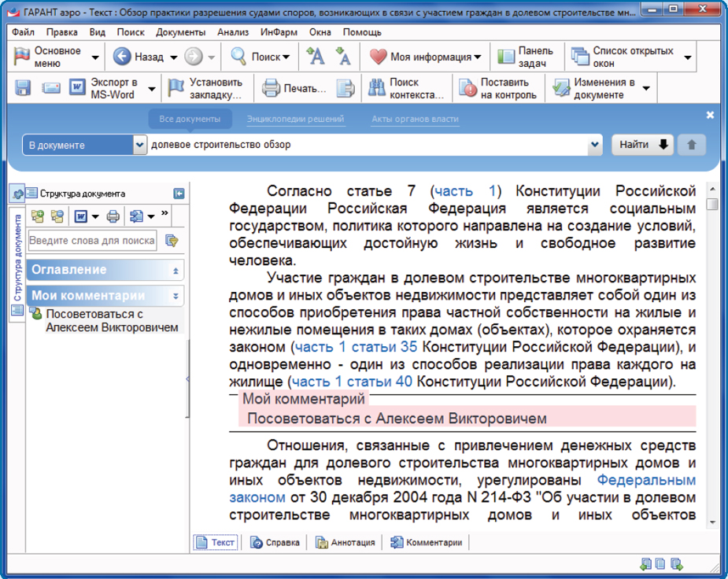728x579 pixels.
Task: Collapse the Оглавление section
Action: (x=176, y=270)
